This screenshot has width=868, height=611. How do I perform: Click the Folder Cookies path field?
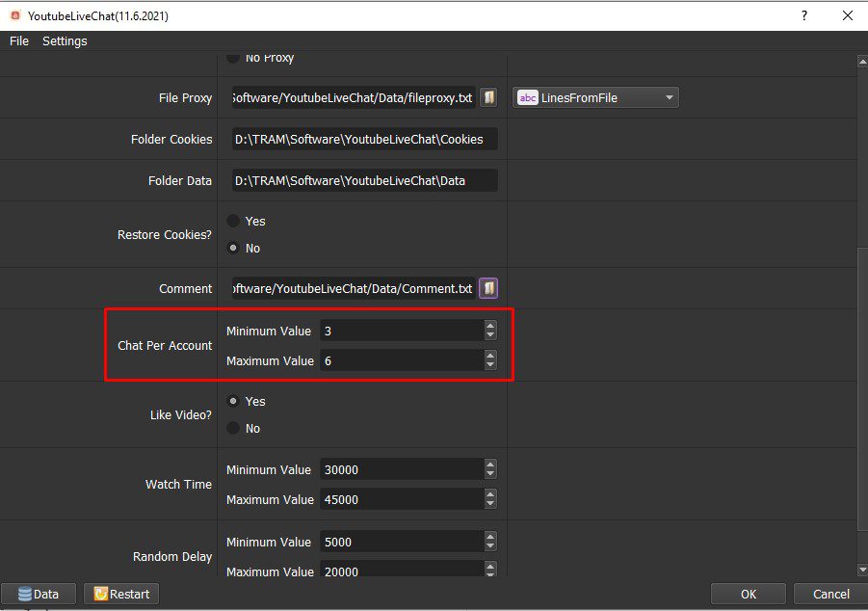point(365,139)
